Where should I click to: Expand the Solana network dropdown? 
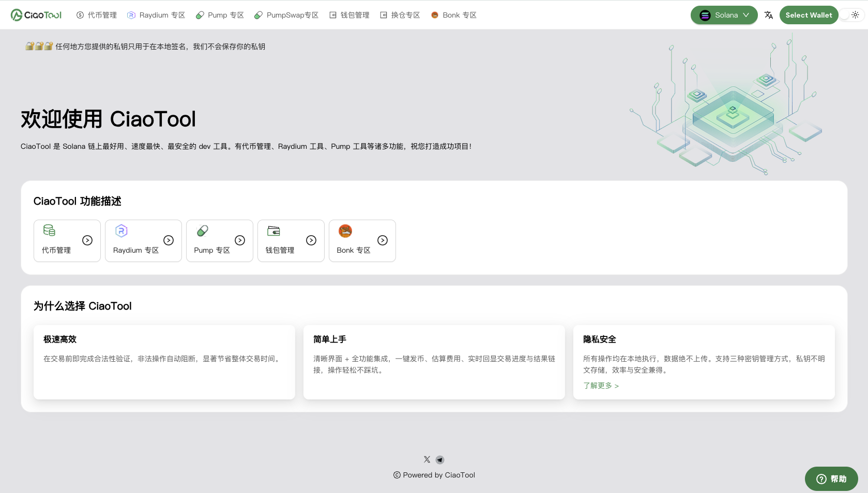(724, 15)
